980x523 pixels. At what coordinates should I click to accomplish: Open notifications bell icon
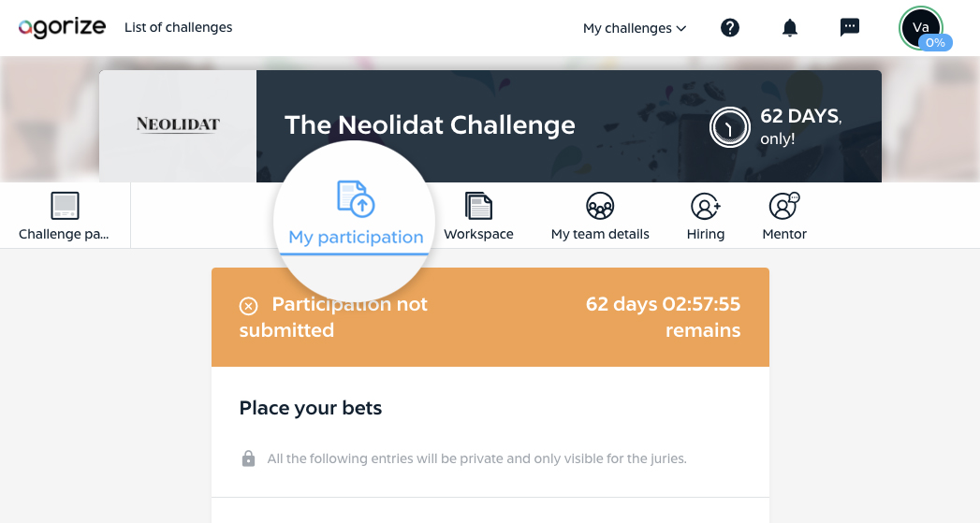(x=790, y=27)
